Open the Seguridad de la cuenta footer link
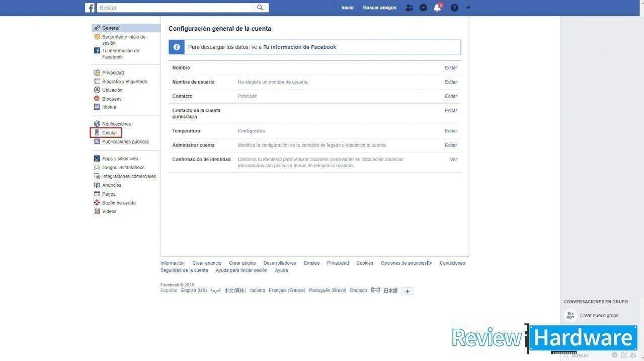 point(184,271)
